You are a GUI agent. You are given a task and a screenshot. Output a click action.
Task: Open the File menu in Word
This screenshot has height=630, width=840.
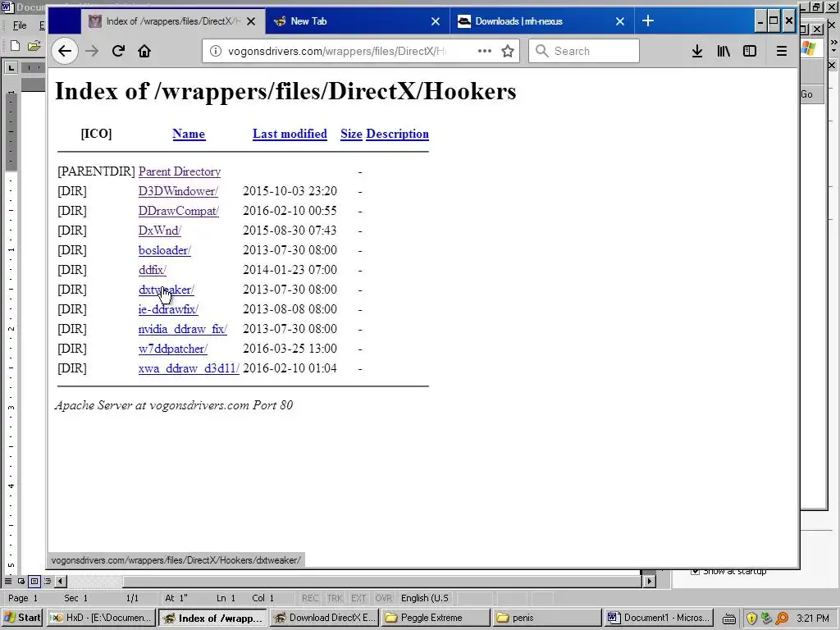[x=20, y=25]
